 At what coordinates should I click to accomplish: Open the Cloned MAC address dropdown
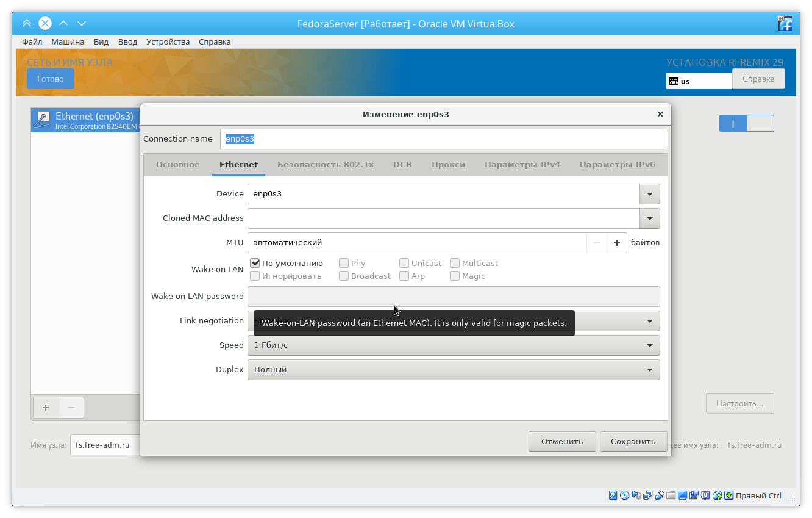point(649,218)
